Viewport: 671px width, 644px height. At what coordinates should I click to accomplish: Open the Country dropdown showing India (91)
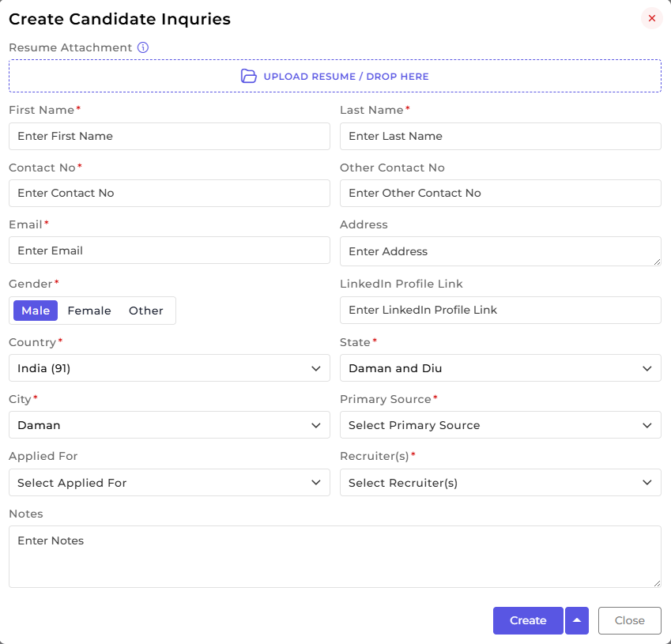click(169, 368)
